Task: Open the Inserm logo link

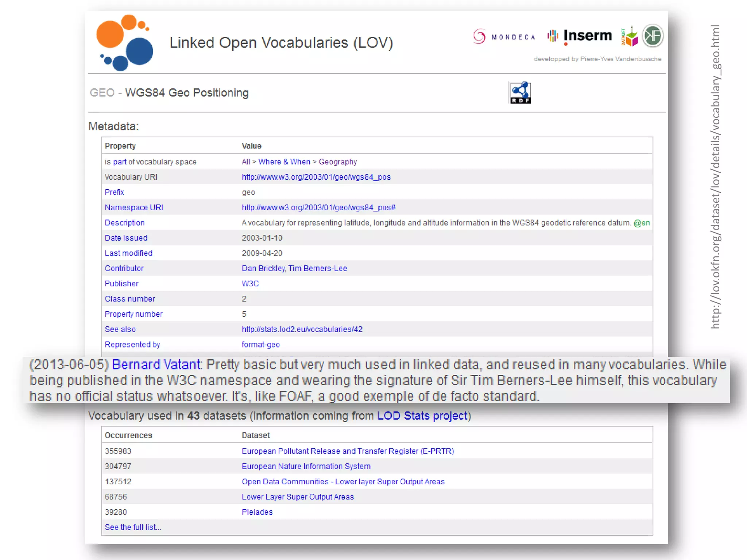Action: tap(580, 36)
